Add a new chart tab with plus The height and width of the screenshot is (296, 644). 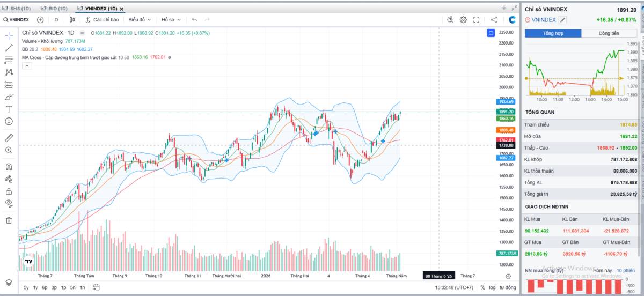click(x=504, y=8)
